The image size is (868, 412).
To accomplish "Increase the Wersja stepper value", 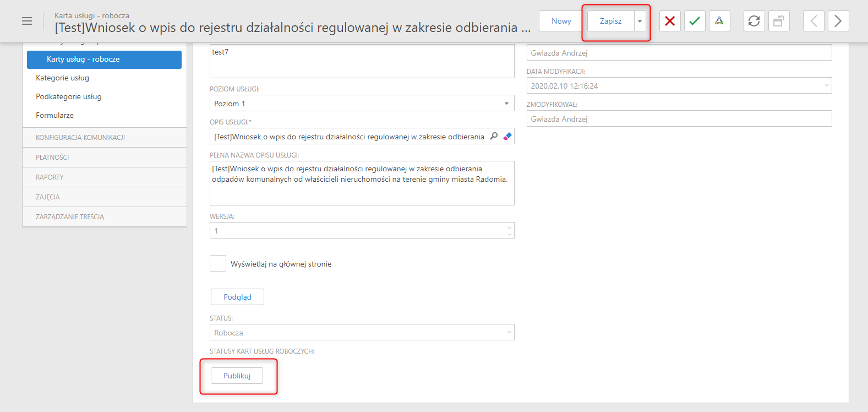I will (510, 227).
